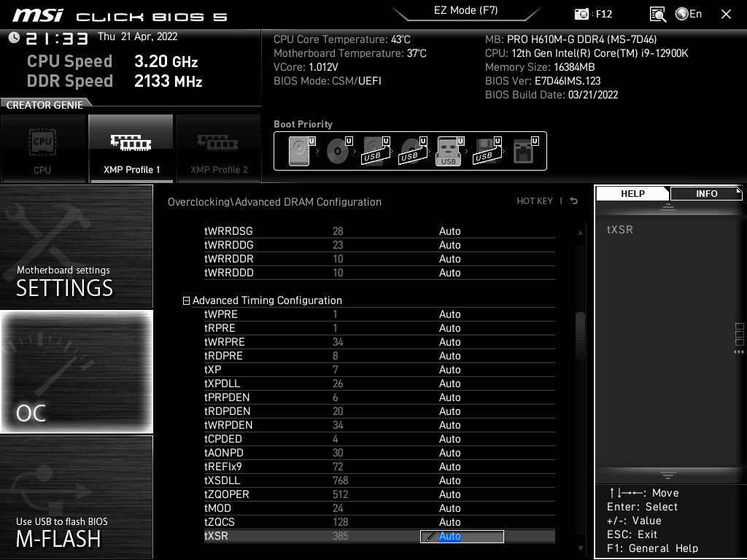Viewport: 747px width, 560px height.
Task: Switch to the HELP tab
Action: click(632, 193)
